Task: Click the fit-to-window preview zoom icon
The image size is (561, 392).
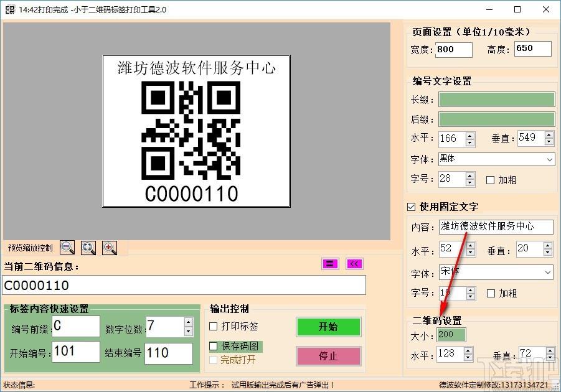Action: pos(88,248)
